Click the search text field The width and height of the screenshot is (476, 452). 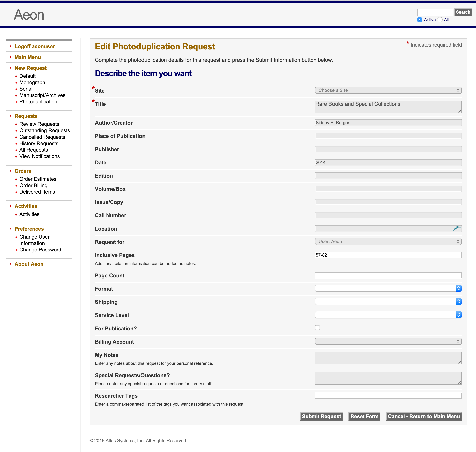(435, 12)
